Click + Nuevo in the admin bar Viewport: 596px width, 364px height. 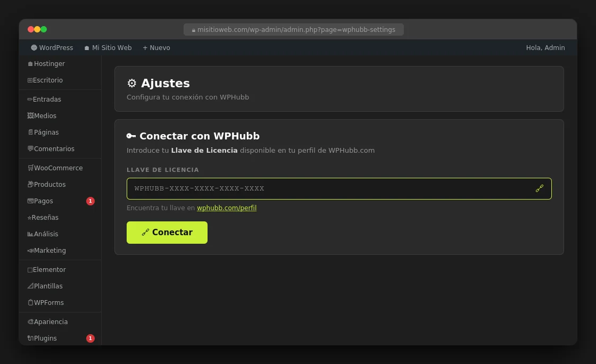coord(156,47)
